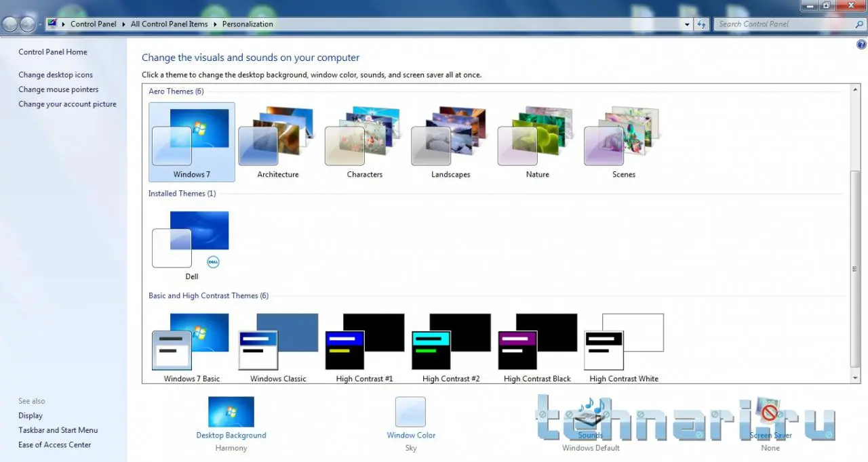Apply the Nature theme
The image size is (868, 462).
pos(537,142)
